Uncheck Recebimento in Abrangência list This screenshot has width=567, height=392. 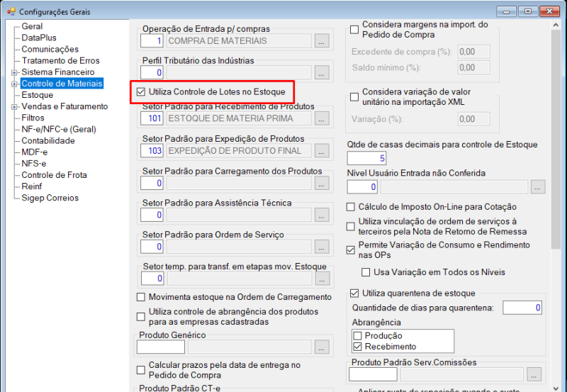click(357, 347)
